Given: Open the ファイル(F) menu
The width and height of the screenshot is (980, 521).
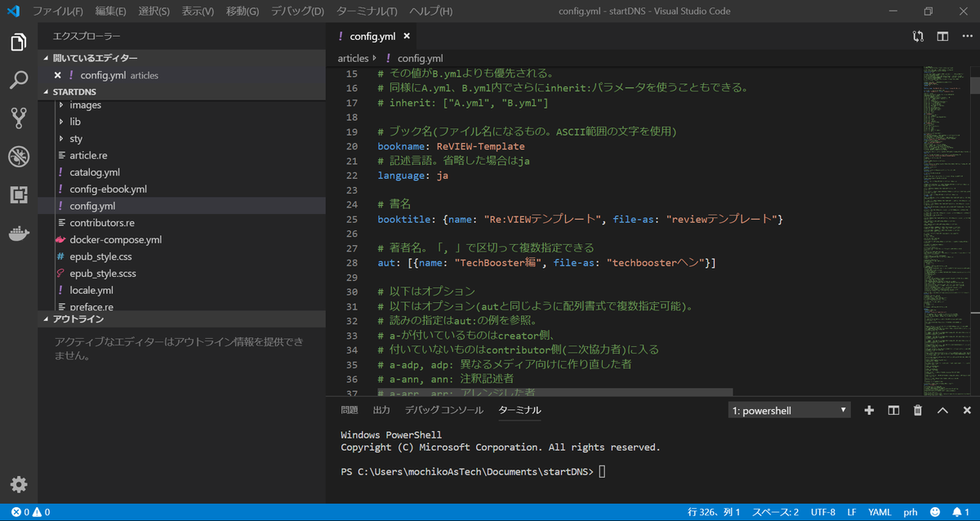Looking at the screenshot, I should [x=58, y=11].
